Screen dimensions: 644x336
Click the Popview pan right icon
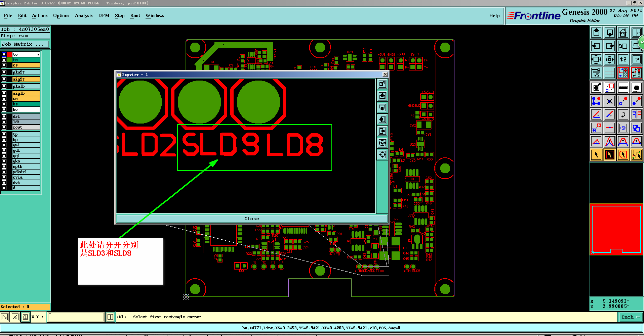382,131
